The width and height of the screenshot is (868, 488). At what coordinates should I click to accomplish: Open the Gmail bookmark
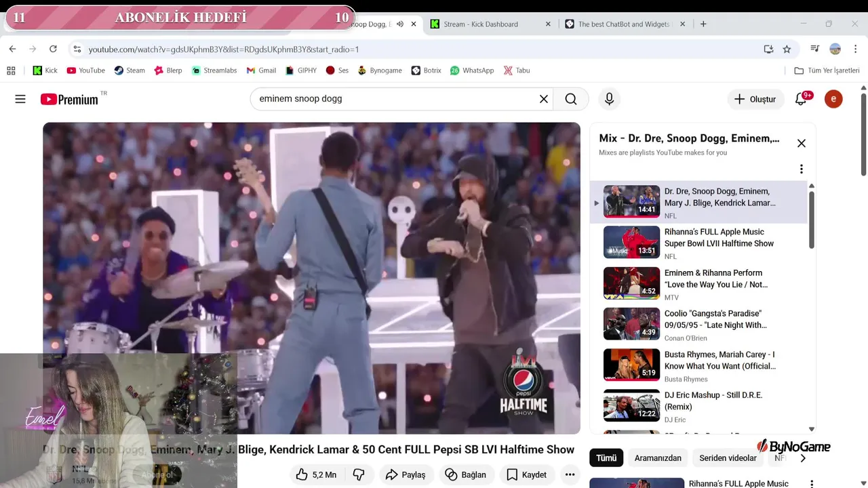tap(261, 70)
